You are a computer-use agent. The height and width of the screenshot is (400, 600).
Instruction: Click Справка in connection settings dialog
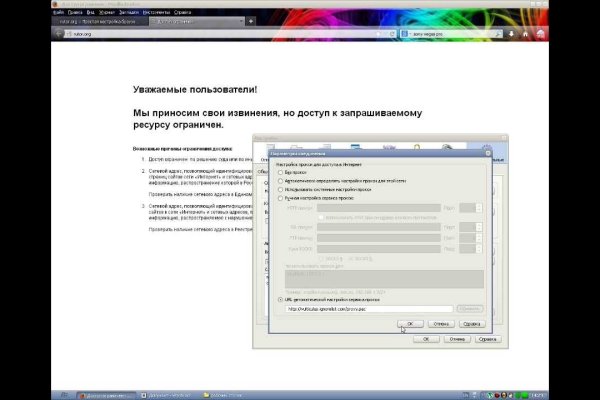(x=474, y=324)
